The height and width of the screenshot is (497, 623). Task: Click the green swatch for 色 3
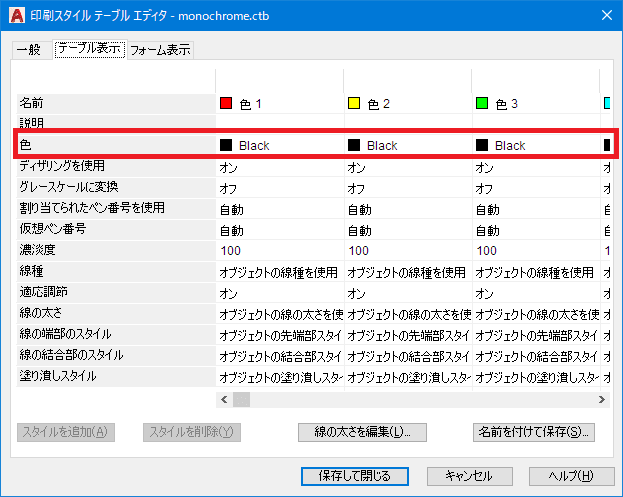(482, 103)
